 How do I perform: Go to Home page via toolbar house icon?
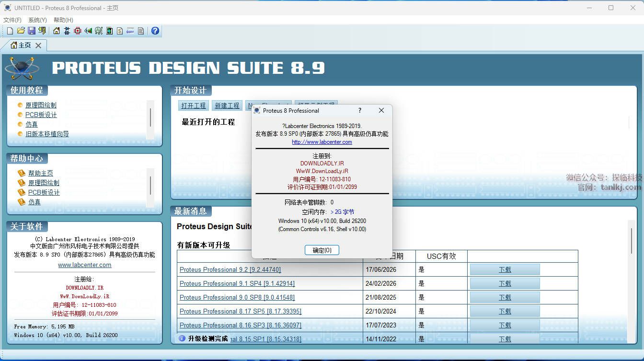coord(57,31)
